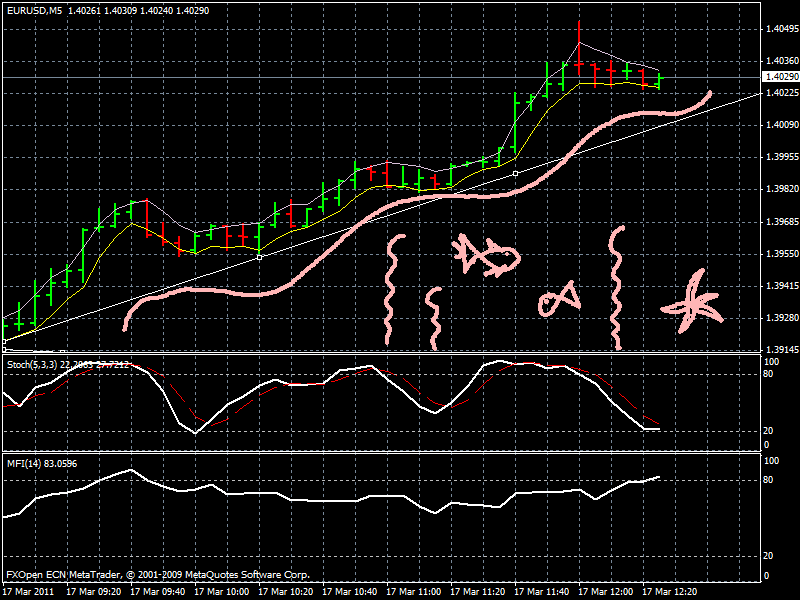Image resolution: width=800 pixels, height=600 pixels.
Task: Click the 1.40495 price scale value
Action: click(776, 30)
